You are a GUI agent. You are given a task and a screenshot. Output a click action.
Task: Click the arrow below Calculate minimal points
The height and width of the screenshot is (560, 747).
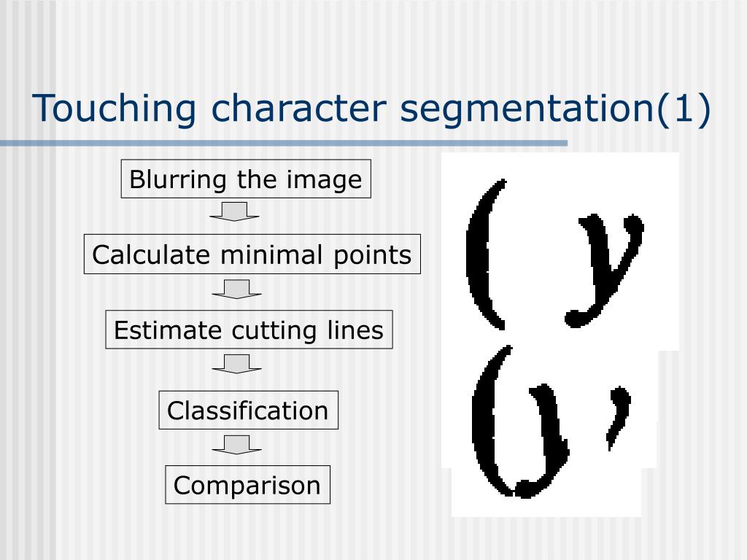tap(237, 289)
